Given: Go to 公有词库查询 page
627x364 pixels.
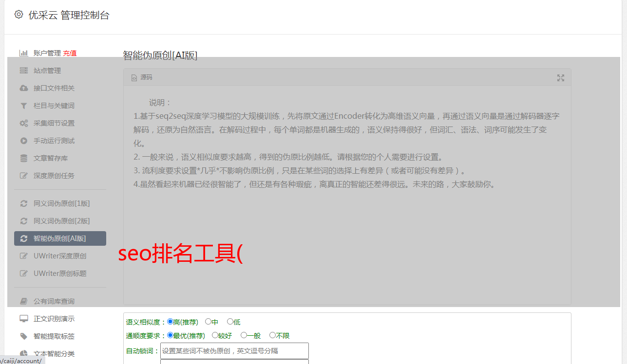Looking at the screenshot, I should 54,301.
